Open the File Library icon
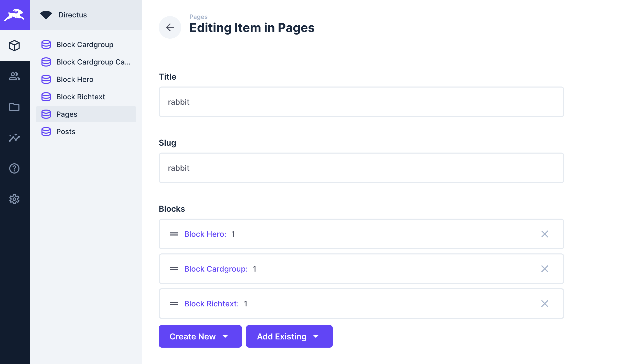Screen dimensions: 640x364 pos(15,107)
